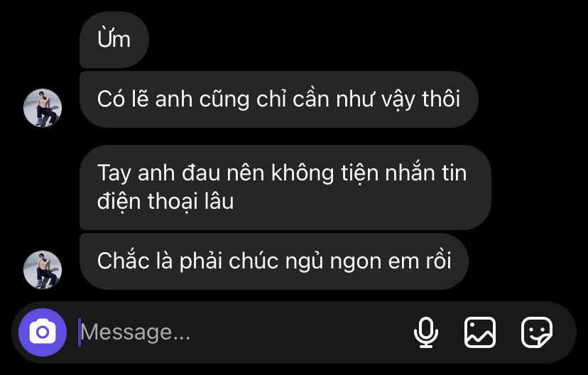Image resolution: width=588 pixels, height=375 pixels.
Task: Click the landscape picture icon in composer
Action: click(480, 332)
